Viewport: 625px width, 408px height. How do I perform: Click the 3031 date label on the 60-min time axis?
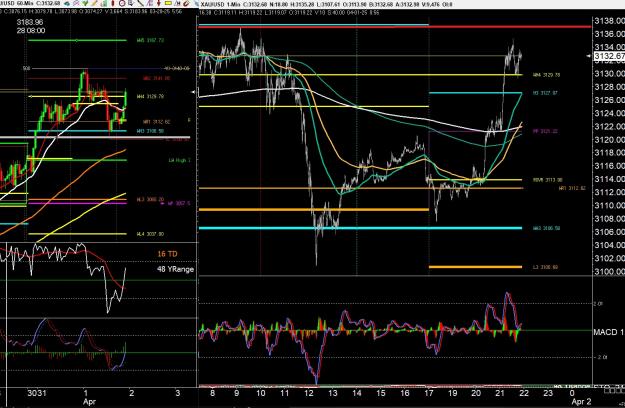pos(37,393)
